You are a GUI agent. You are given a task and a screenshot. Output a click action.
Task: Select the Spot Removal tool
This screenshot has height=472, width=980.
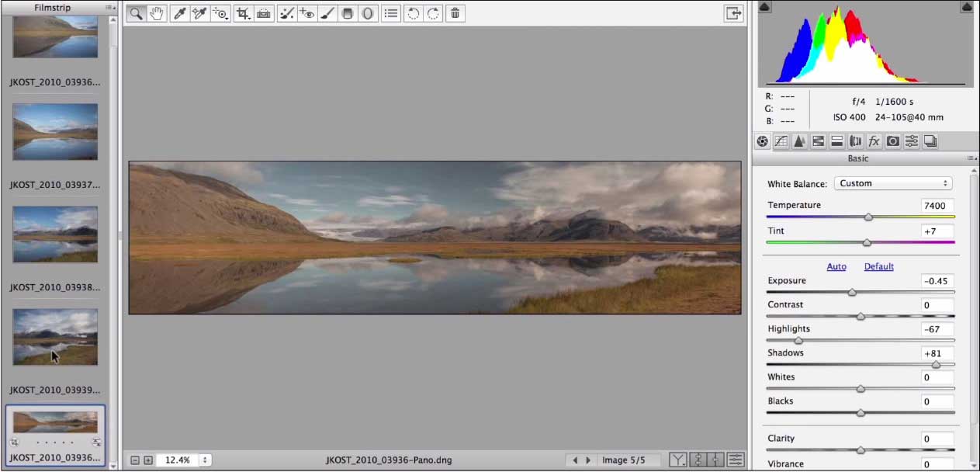point(287,13)
